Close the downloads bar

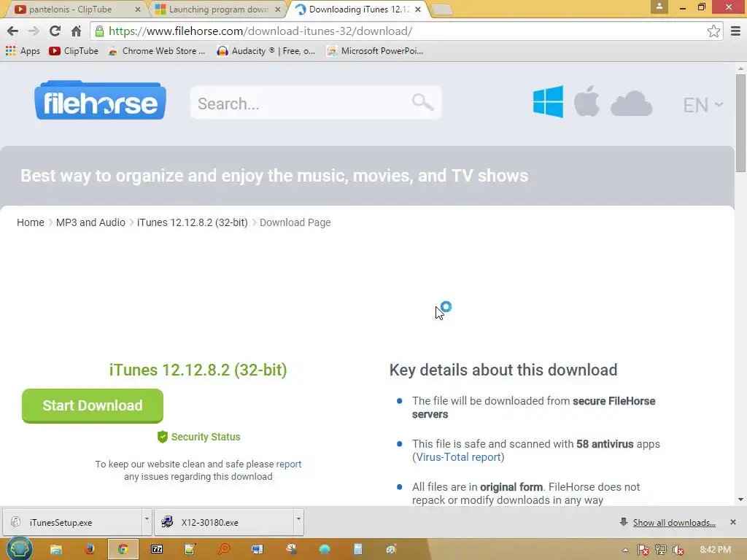[x=733, y=522]
